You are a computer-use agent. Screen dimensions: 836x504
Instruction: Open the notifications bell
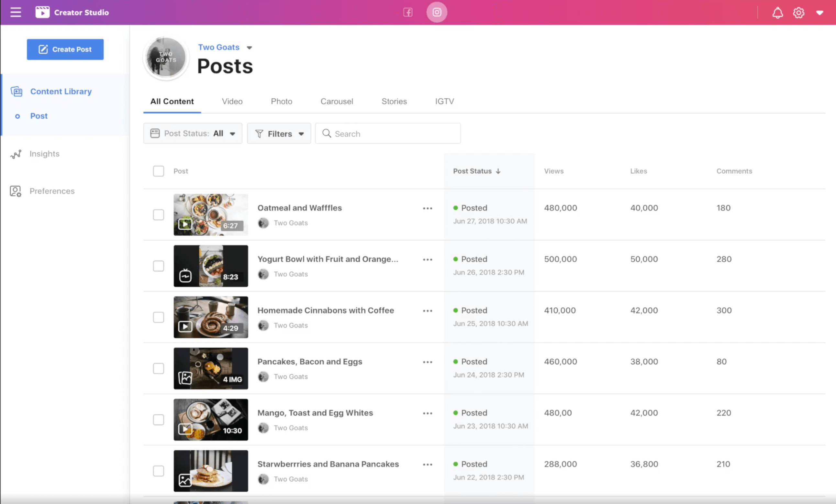click(777, 13)
